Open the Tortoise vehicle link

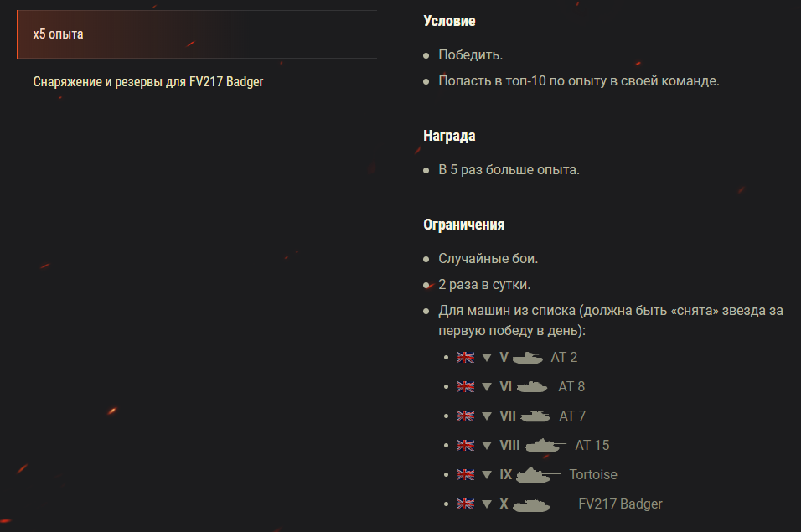[593, 475]
